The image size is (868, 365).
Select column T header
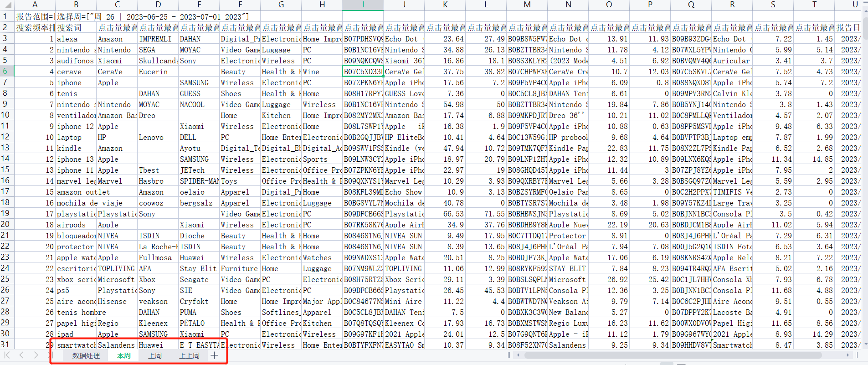[x=814, y=5]
